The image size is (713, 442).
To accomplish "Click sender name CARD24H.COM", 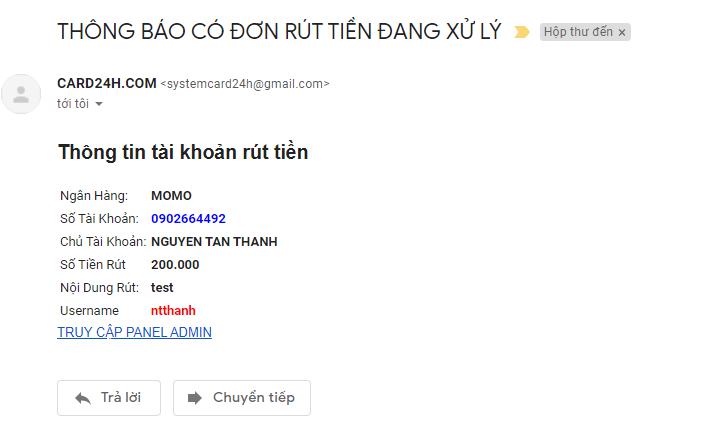I will pyautogui.click(x=107, y=83).
